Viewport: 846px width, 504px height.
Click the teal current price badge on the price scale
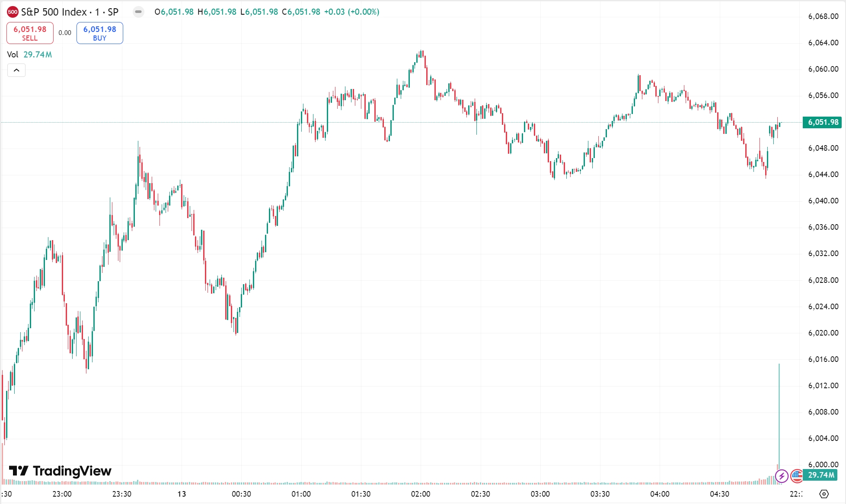click(x=824, y=123)
